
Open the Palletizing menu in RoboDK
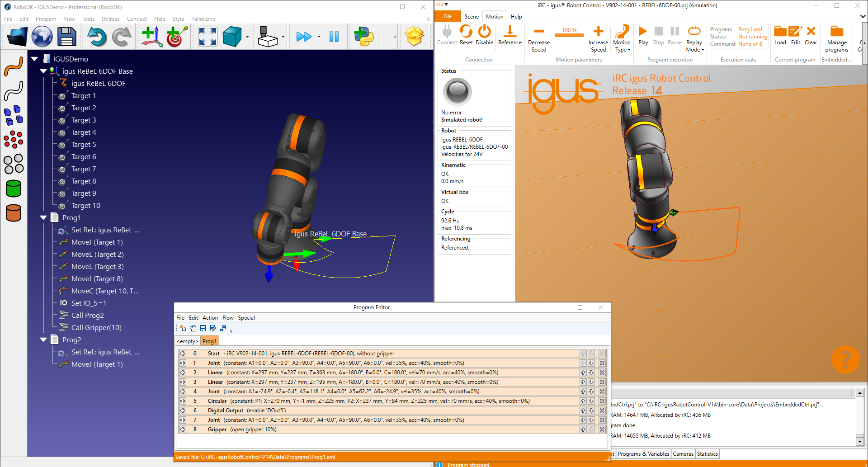coord(203,19)
